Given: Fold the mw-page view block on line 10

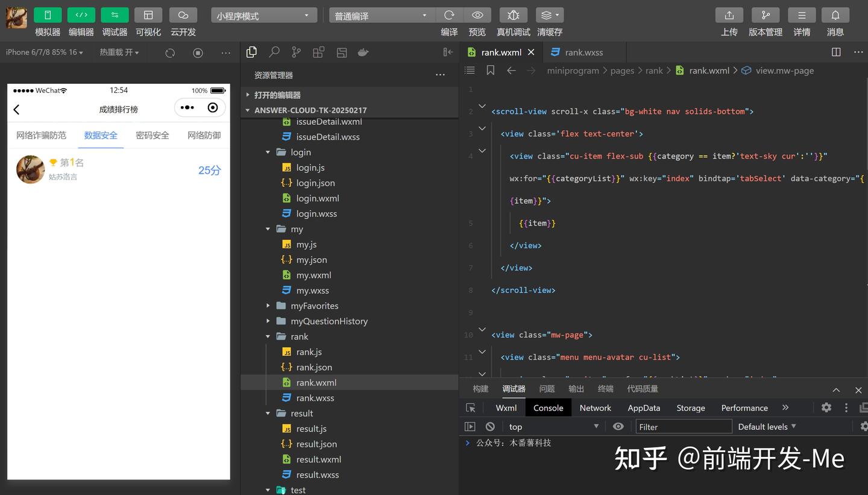Looking at the screenshot, I should pyautogui.click(x=482, y=330).
